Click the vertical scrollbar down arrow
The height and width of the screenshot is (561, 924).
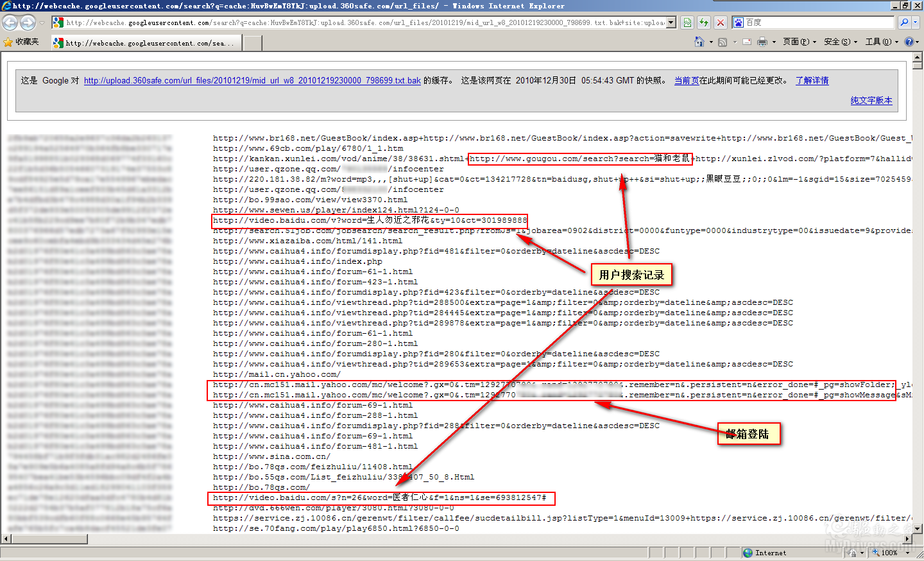(918, 528)
